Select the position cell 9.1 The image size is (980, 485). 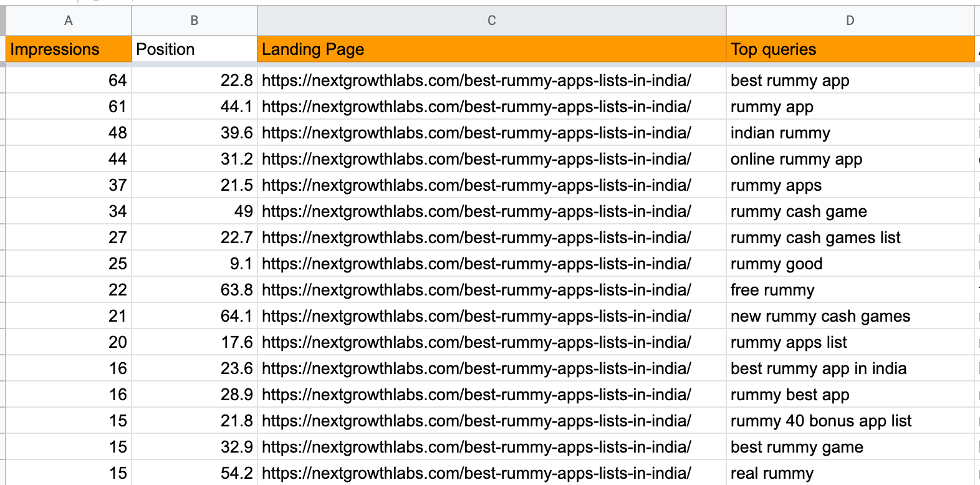click(195, 264)
